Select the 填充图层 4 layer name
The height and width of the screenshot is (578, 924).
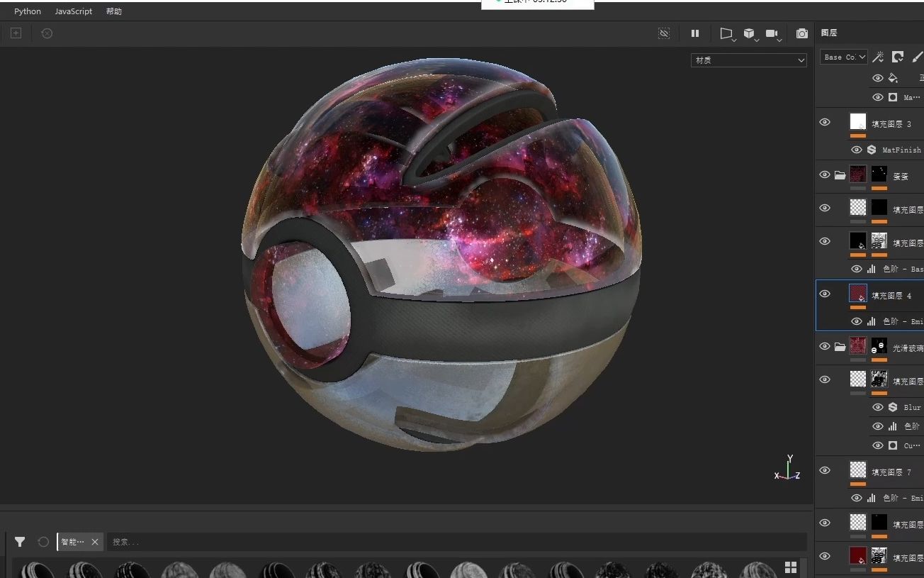pos(891,296)
